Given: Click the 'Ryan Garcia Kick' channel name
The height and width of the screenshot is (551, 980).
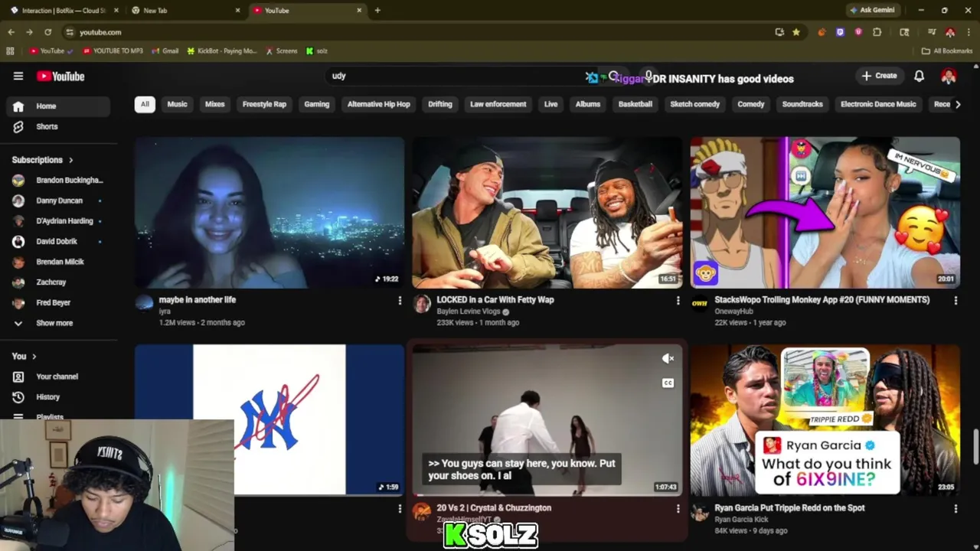Looking at the screenshot, I should coord(740,520).
